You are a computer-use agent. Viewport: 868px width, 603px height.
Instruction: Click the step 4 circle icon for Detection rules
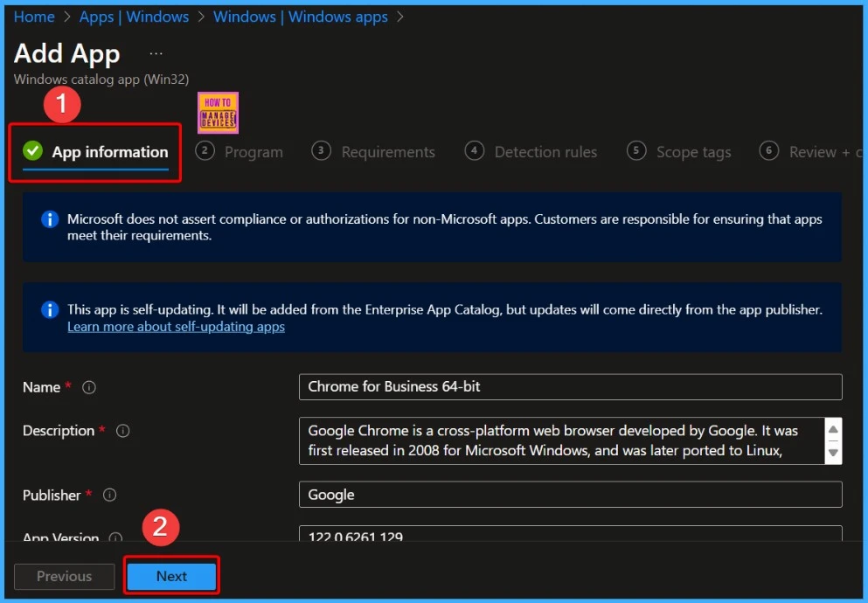(x=475, y=150)
